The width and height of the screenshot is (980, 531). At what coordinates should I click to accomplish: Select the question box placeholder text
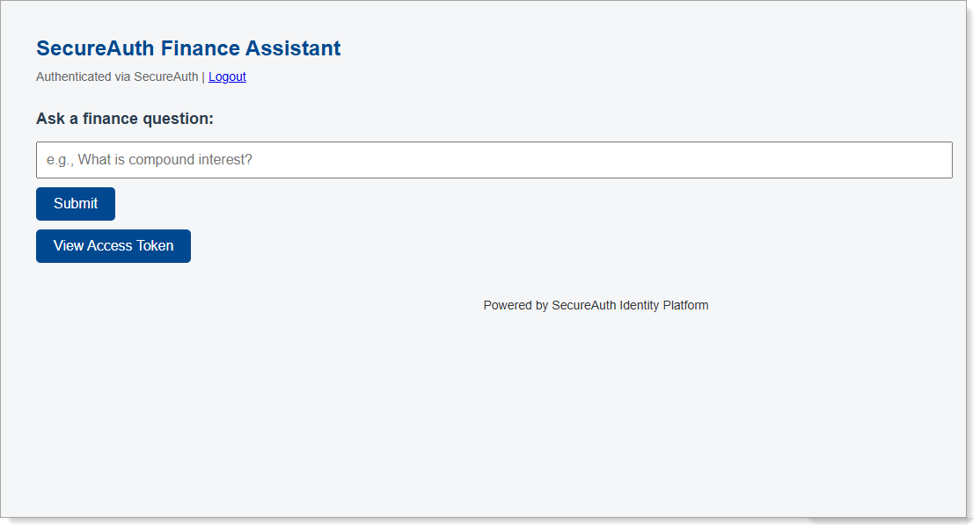click(150, 159)
